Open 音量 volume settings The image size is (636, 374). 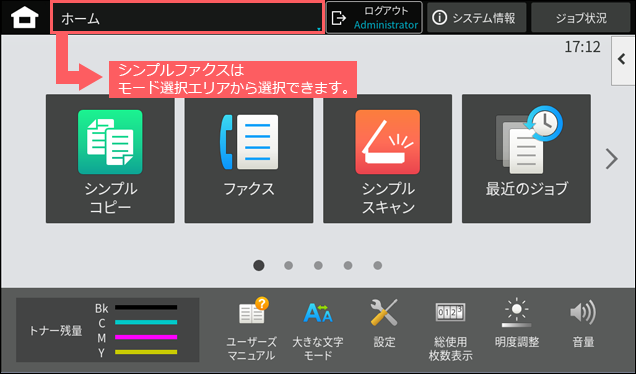[583, 324]
